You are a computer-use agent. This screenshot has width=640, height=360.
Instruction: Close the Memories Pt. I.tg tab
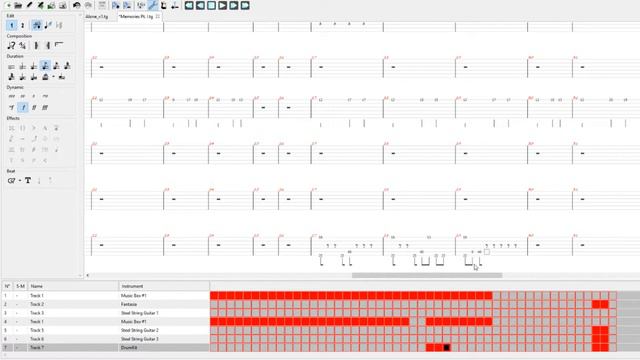click(x=158, y=17)
